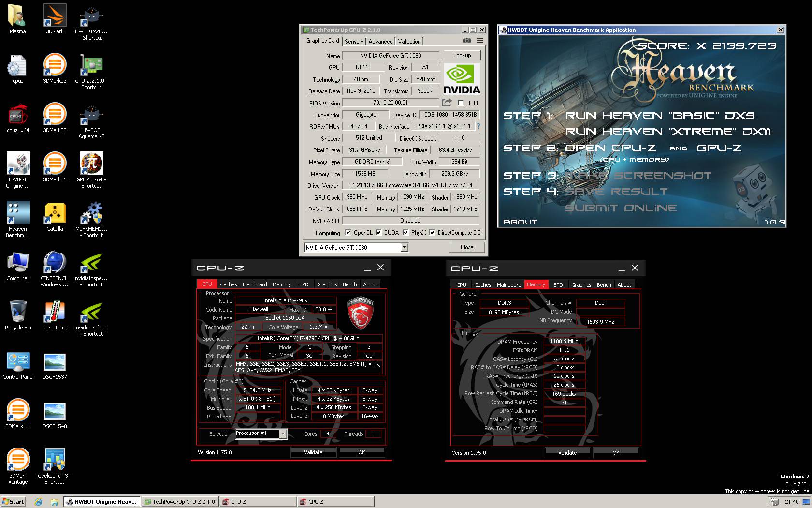Open the cpuz desktop icon
Image resolution: width=812 pixels, height=508 pixels.
tap(17, 69)
